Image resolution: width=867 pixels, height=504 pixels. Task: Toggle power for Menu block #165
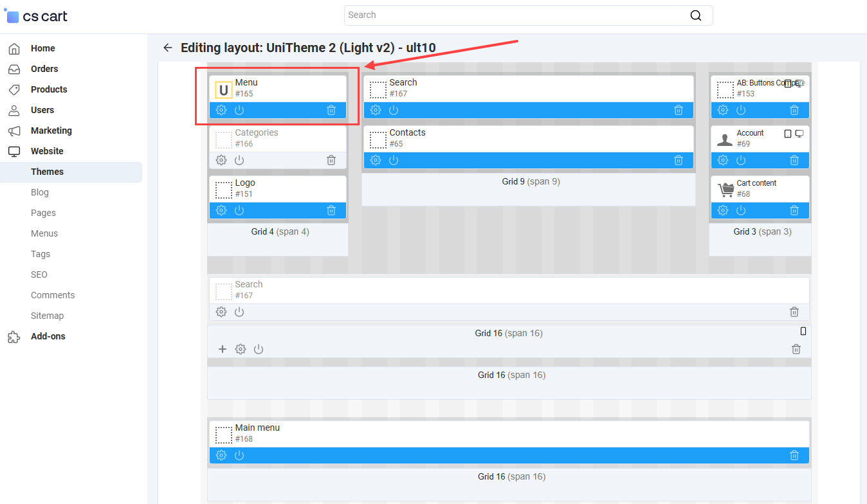[239, 110]
